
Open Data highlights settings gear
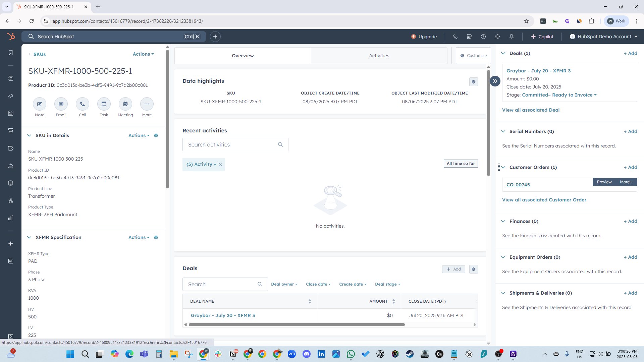(x=474, y=82)
